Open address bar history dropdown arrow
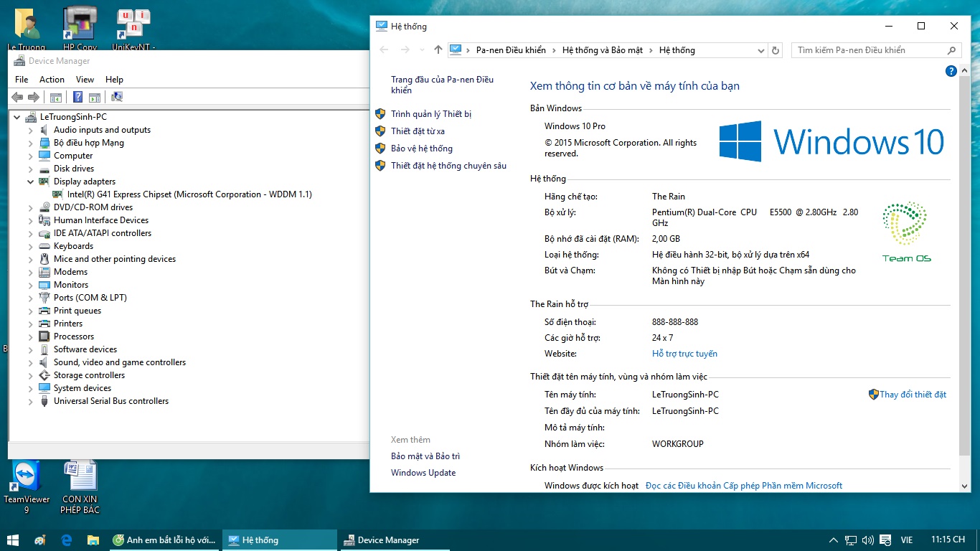 [x=761, y=50]
